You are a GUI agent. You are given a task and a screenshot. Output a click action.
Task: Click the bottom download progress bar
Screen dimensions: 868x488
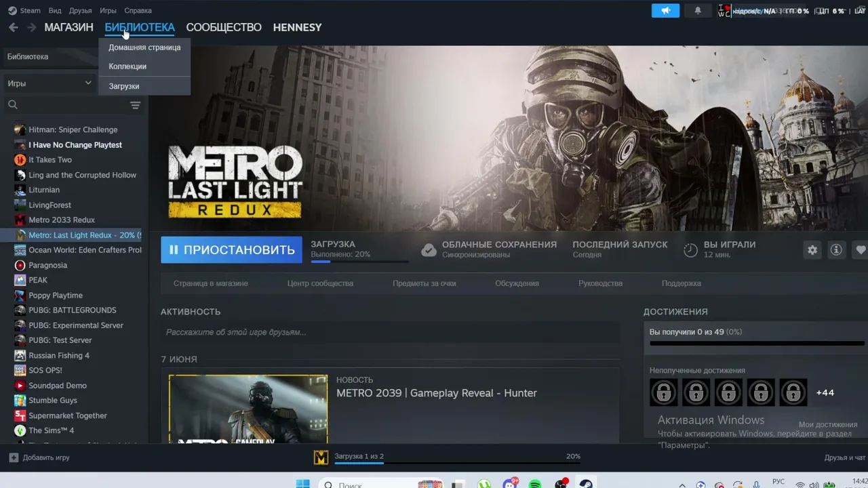tap(457, 464)
